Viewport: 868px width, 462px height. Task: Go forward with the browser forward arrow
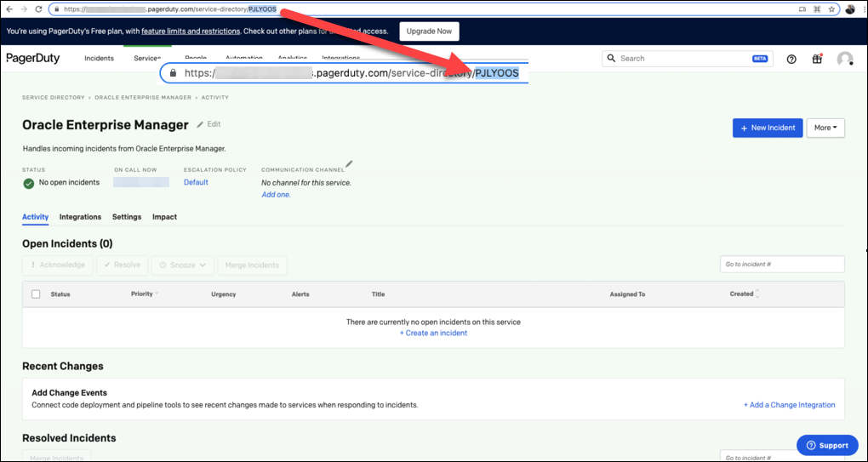coord(25,9)
